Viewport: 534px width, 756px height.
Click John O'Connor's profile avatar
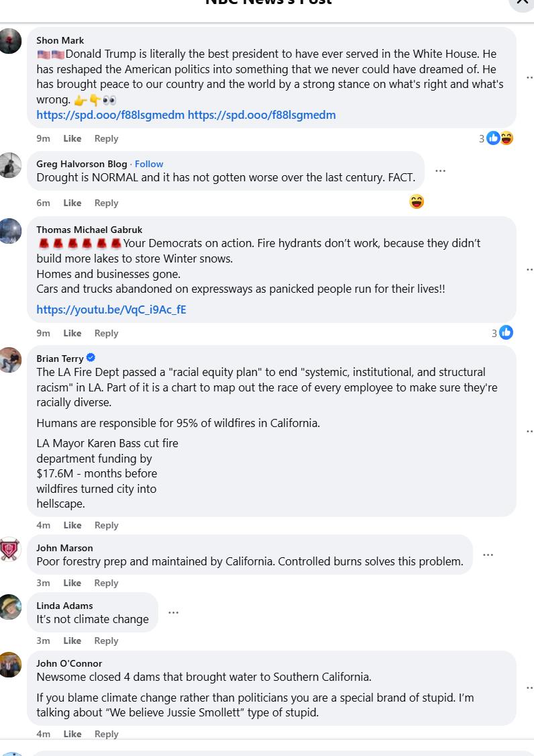pyautogui.click(x=10, y=665)
